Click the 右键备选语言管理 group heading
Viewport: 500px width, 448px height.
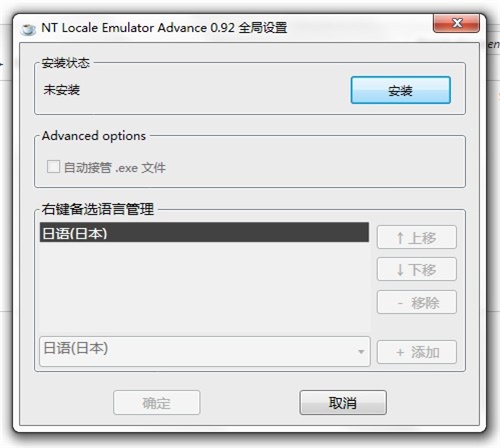(98, 209)
